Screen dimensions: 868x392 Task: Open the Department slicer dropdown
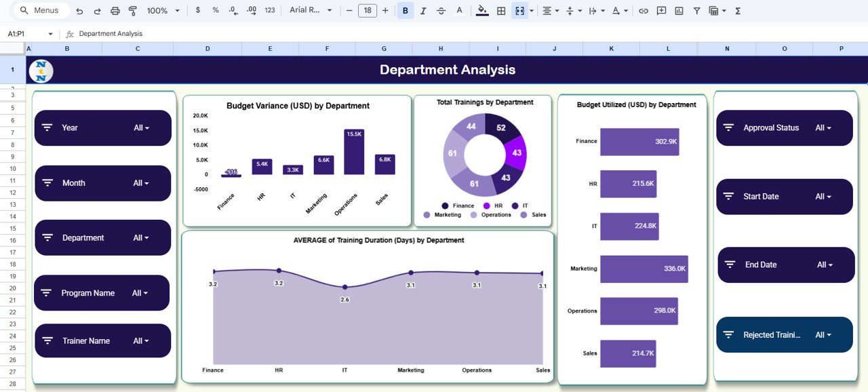tap(140, 237)
